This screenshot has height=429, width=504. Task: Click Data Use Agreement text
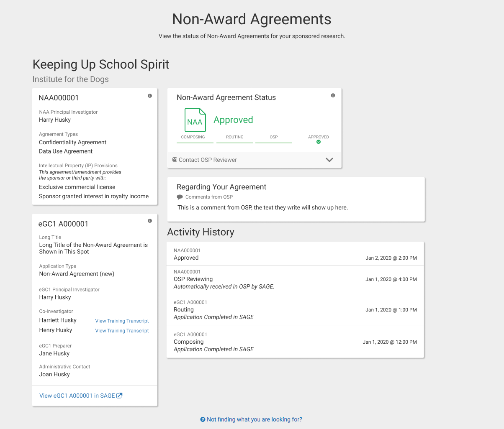pyautogui.click(x=66, y=151)
